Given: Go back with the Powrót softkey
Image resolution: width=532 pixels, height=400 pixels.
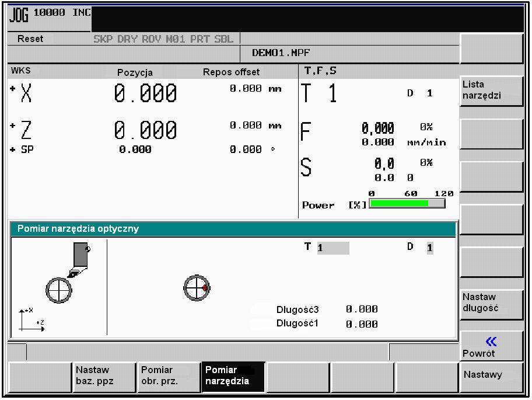Looking at the screenshot, I should [491, 346].
